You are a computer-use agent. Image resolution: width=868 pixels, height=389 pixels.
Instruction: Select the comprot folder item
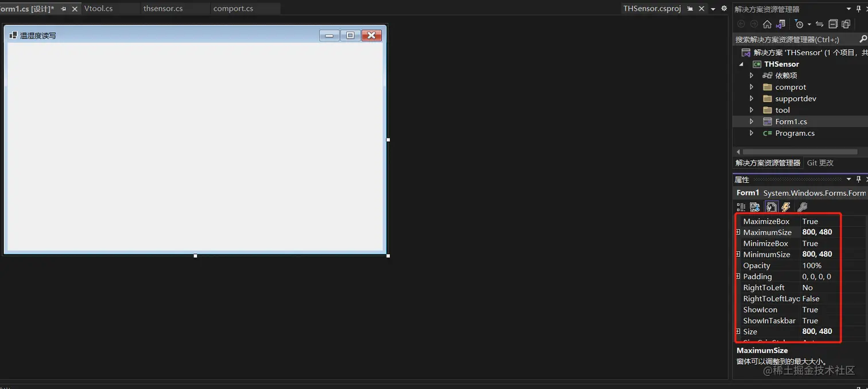coord(790,87)
